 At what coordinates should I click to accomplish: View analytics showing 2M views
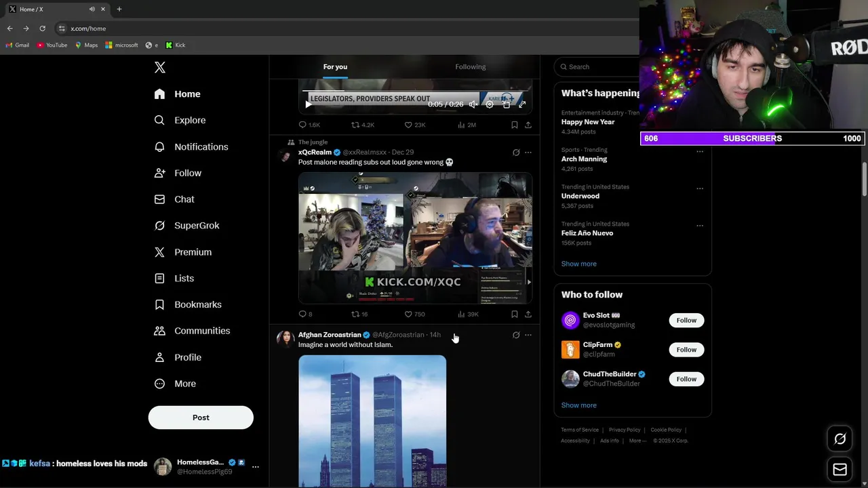pyautogui.click(x=467, y=125)
